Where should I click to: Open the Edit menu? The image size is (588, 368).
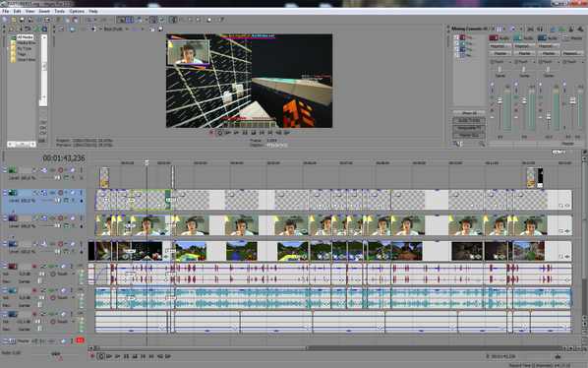tap(17, 11)
